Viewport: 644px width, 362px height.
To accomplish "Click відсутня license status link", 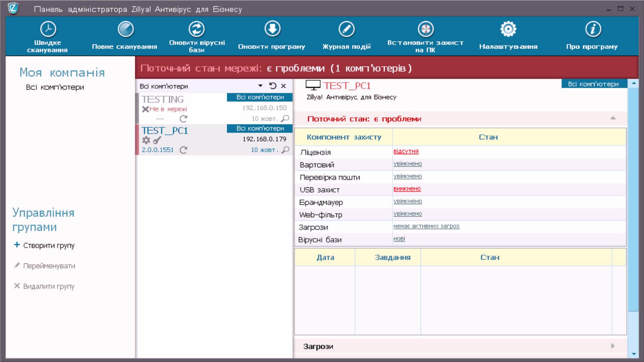I will (x=406, y=151).
